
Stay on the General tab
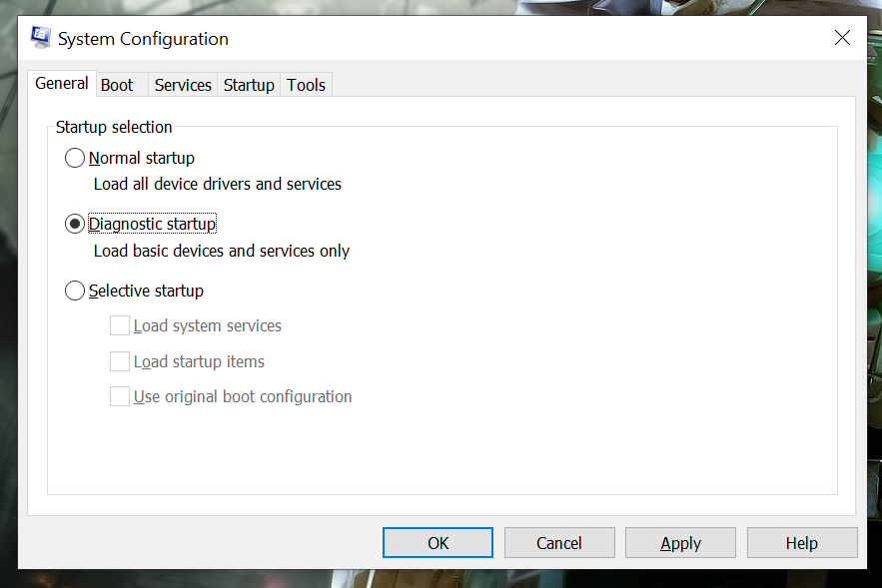click(61, 83)
